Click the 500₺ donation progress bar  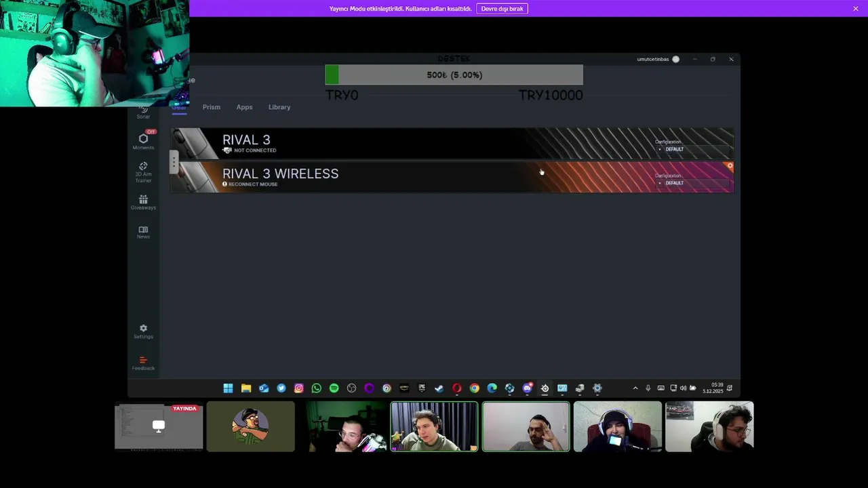coord(454,75)
